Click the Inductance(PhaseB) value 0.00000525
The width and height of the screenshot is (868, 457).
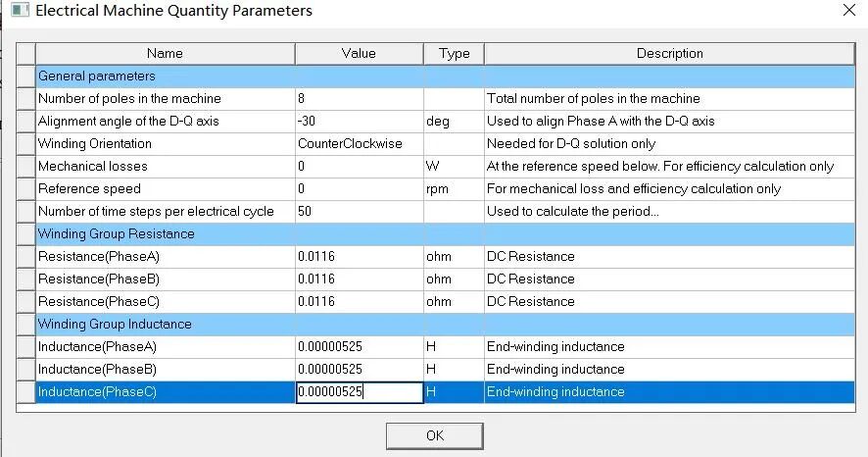point(360,370)
